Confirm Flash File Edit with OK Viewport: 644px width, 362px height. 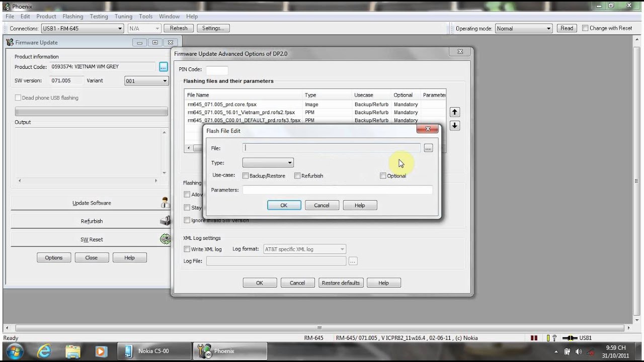pyautogui.click(x=284, y=205)
